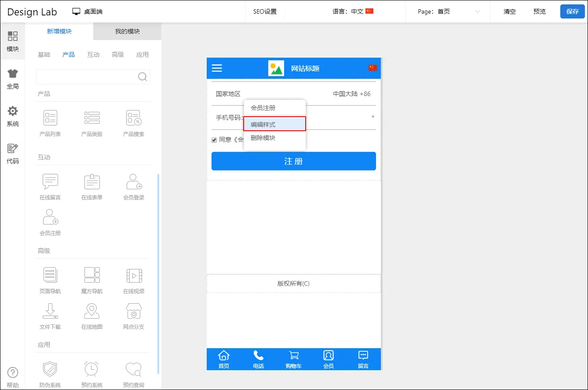Open the 代码 sidebar panel
The width and height of the screenshot is (588, 390).
point(13,154)
